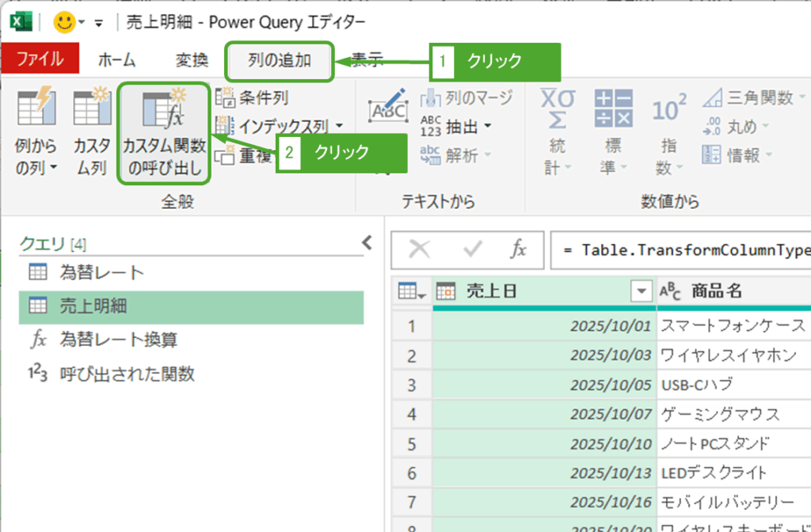Open the インデックス列 dropdown arrow
The height and width of the screenshot is (532, 811).
click(339, 126)
